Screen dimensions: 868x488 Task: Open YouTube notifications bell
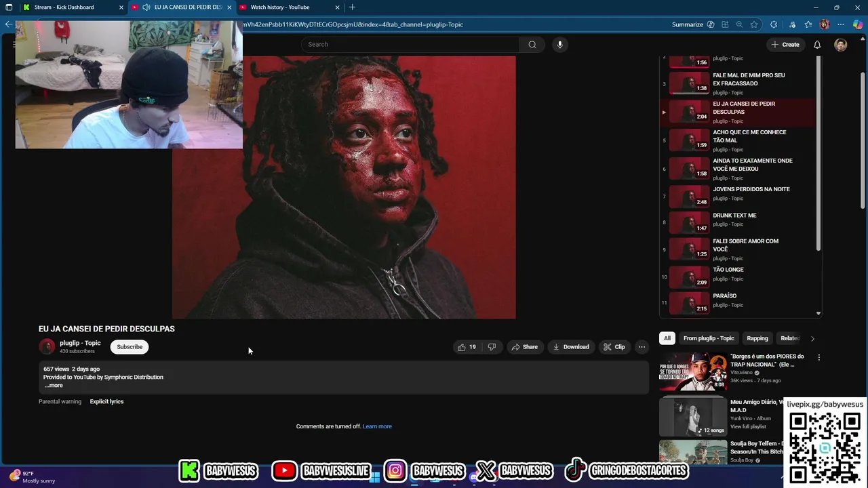(817, 44)
